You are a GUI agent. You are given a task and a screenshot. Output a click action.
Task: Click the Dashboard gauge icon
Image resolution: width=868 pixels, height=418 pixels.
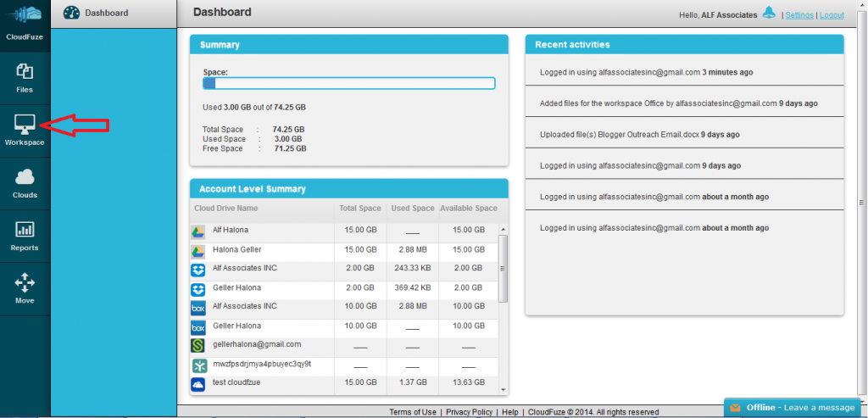coord(71,13)
